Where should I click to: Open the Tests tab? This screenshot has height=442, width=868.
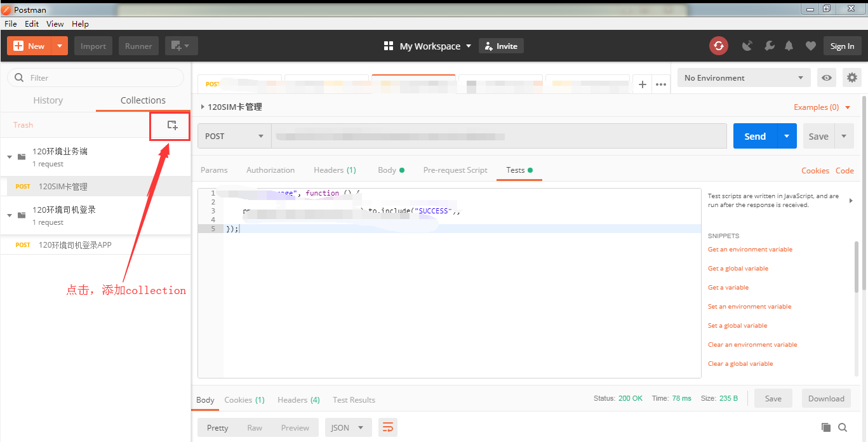point(519,170)
